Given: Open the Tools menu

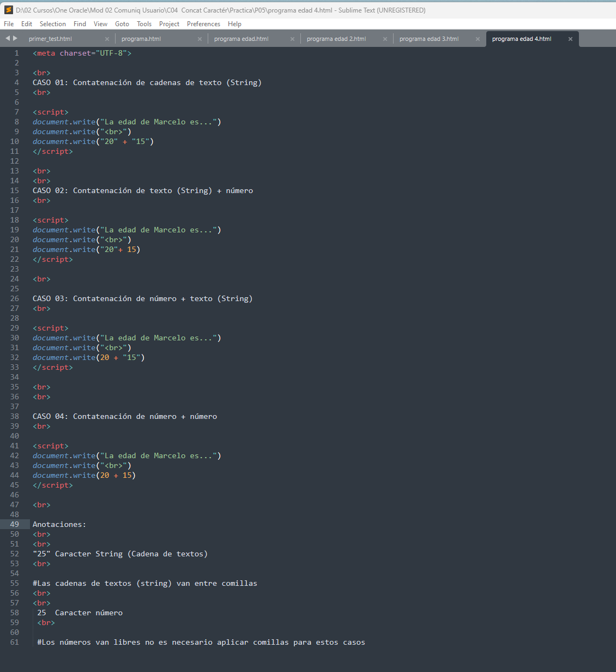Looking at the screenshot, I should pyautogui.click(x=144, y=24).
